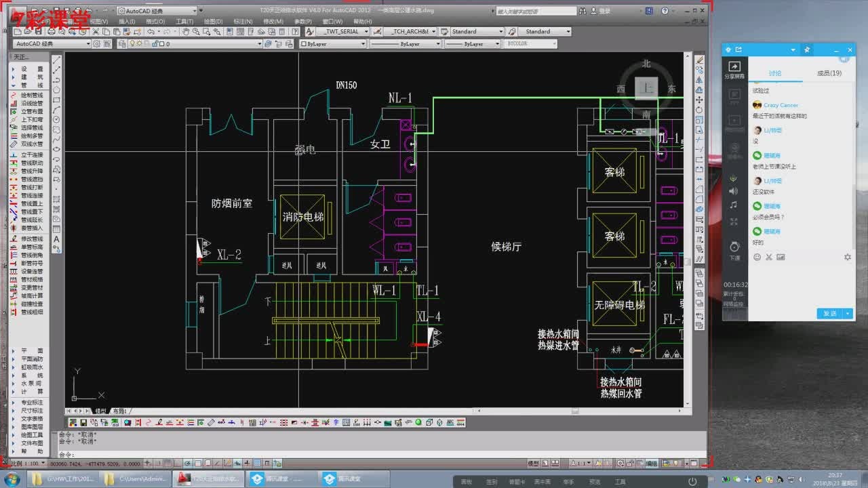868x488 pixels.
Task: Choose the 管线打断 tool
Action: pyautogui.click(x=27, y=188)
